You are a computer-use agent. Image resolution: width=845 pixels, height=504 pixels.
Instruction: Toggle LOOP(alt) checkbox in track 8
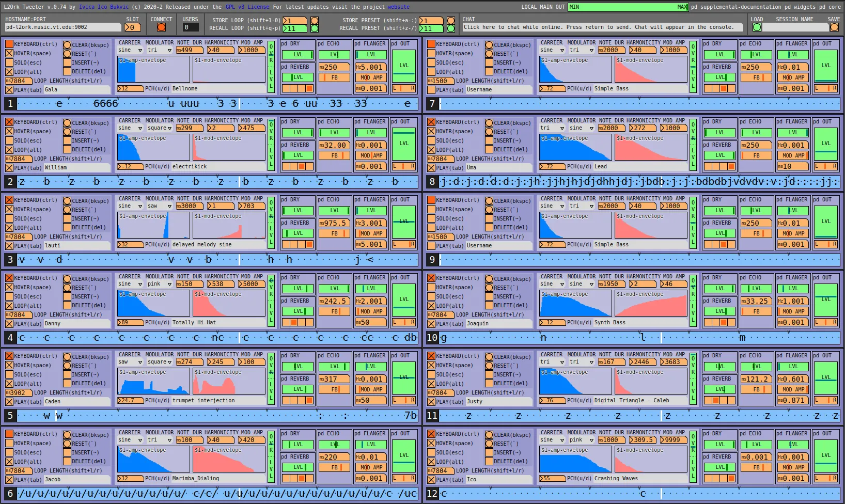431,150
